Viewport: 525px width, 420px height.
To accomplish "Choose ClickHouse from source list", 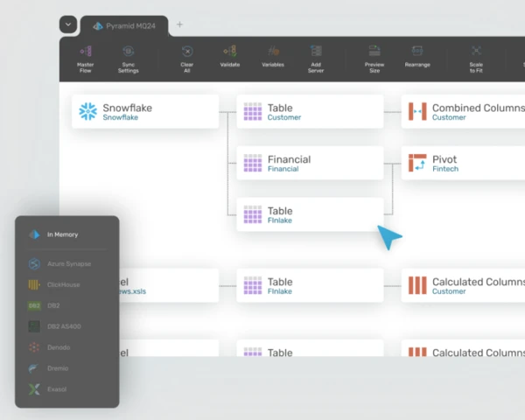I will pos(67,284).
